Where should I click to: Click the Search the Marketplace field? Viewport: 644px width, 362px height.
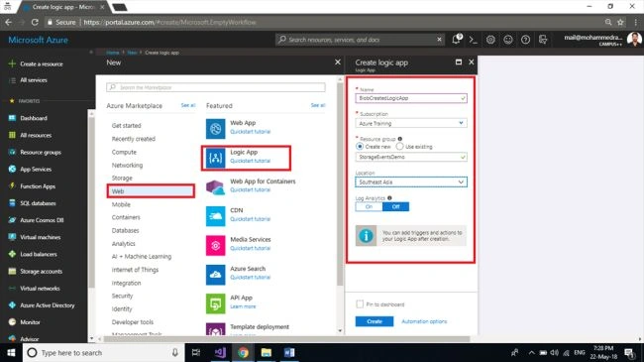[x=216, y=87]
